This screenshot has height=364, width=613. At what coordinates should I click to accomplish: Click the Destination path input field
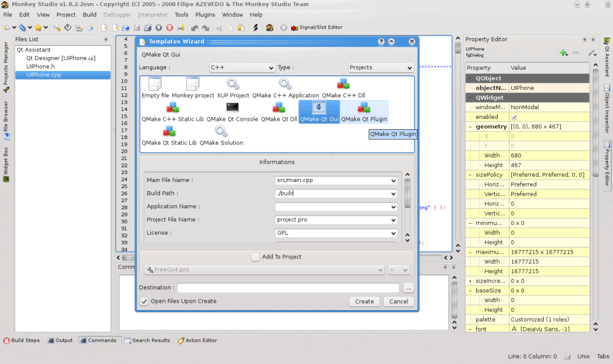click(x=287, y=288)
